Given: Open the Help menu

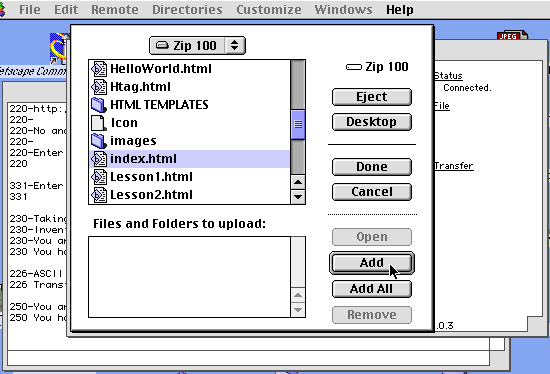Looking at the screenshot, I should (x=400, y=9).
